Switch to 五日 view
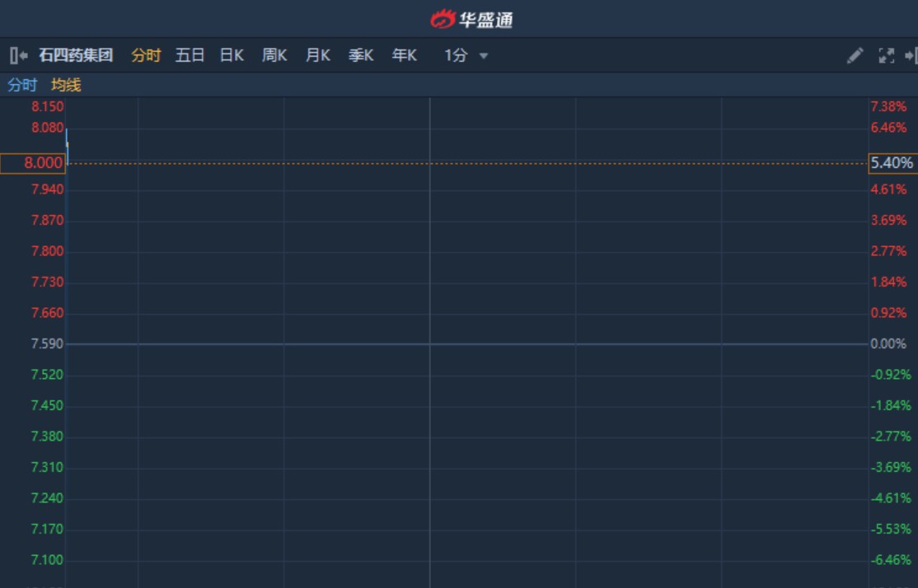The image size is (918, 588). point(190,55)
